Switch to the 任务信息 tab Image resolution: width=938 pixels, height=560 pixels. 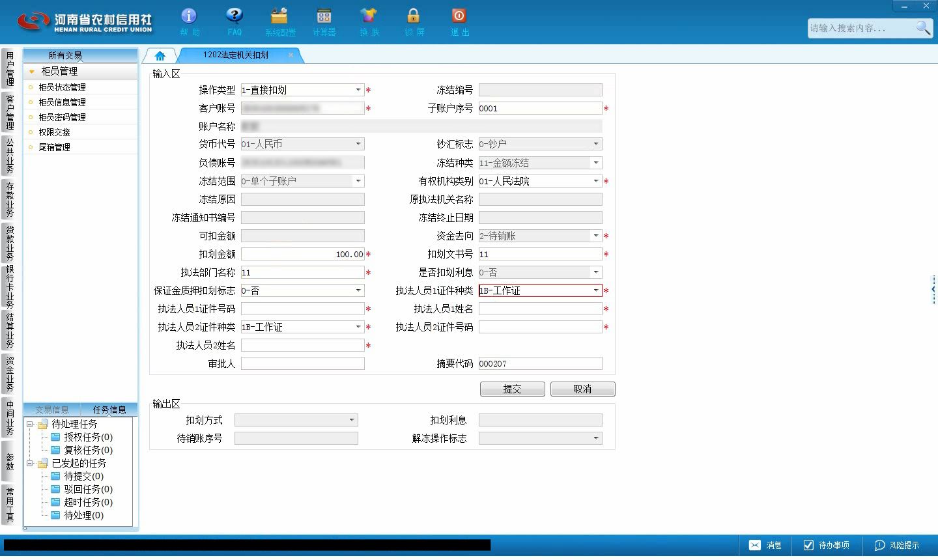(109, 410)
